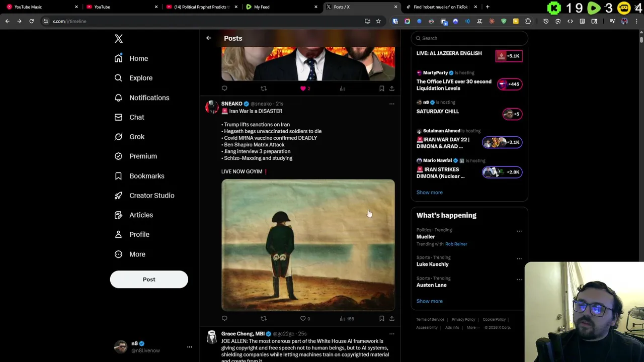Open the Napoleon painting image in SNEAKO post
Screen dimensions: 644x362
click(x=308, y=245)
